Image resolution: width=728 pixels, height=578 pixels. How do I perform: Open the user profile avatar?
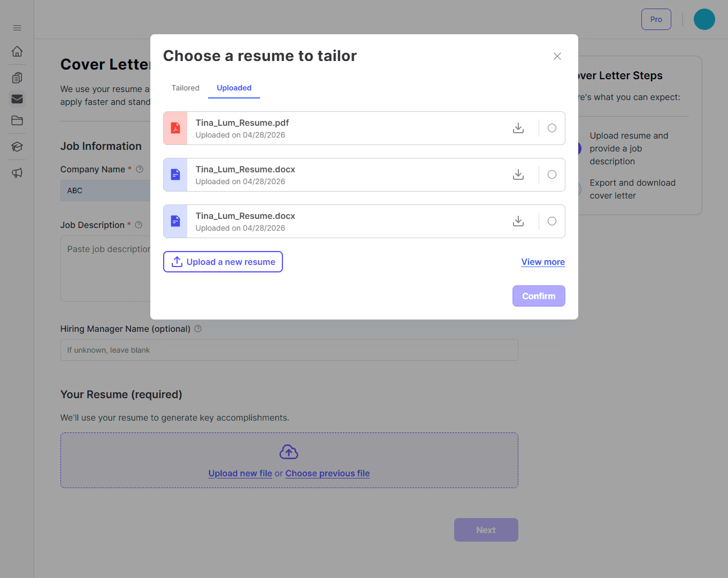click(x=704, y=19)
